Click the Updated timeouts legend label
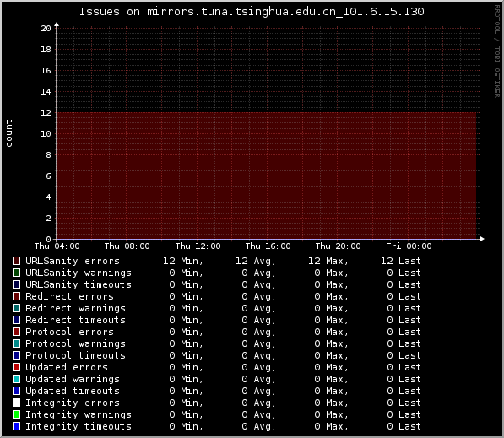504x438 pixels. 73,391
